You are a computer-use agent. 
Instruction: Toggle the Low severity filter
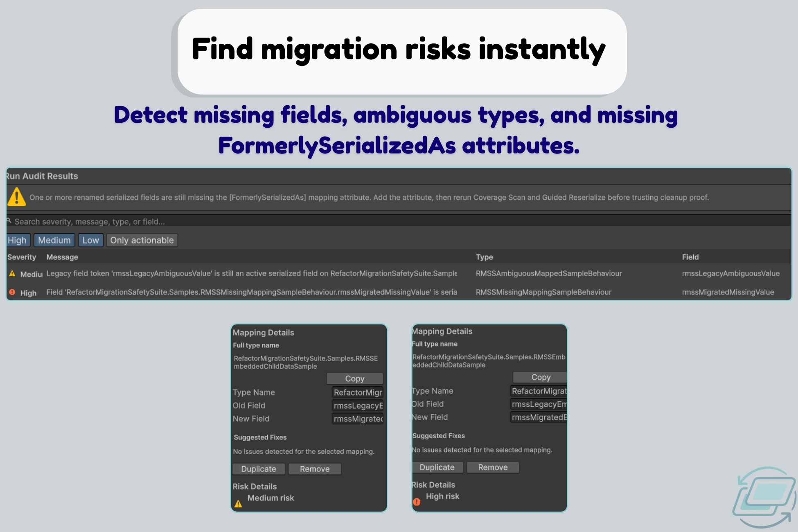tap(90, 240)
